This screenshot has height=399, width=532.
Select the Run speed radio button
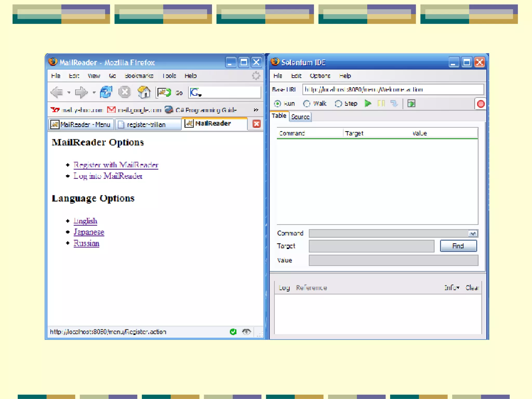click(277, 104)
